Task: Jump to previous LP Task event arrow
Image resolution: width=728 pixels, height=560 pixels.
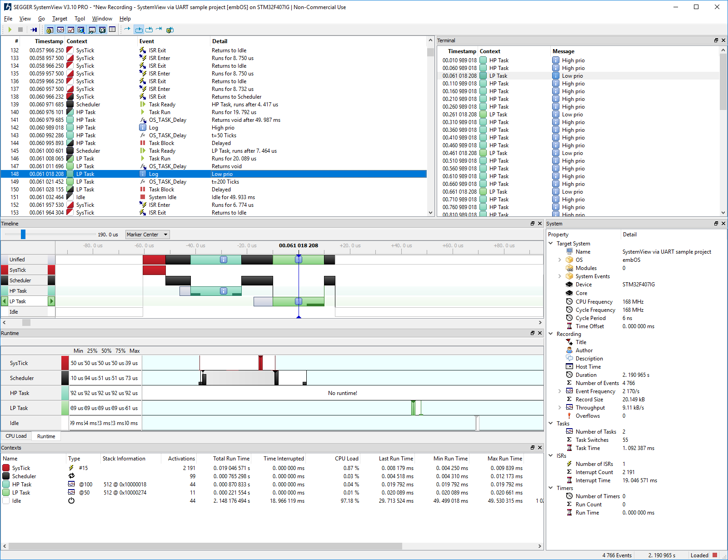Action: tap(5, 301)
